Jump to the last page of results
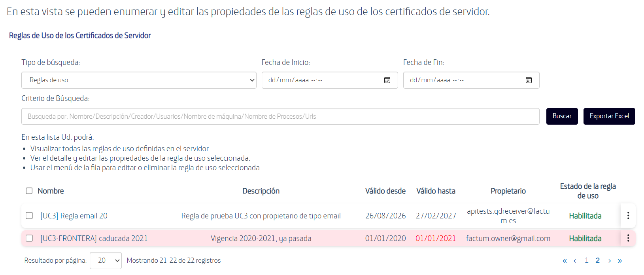The image size is (644, 275). (620, 260)
